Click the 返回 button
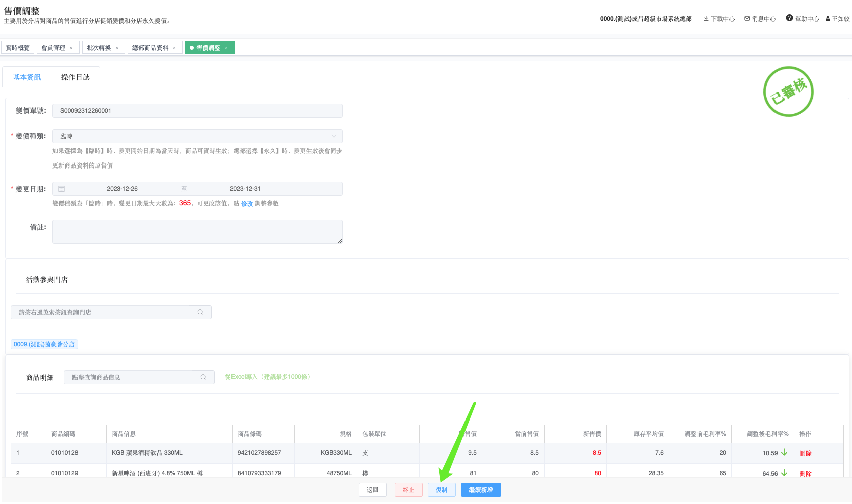The image size is (852, 504). tap(373, 490)
